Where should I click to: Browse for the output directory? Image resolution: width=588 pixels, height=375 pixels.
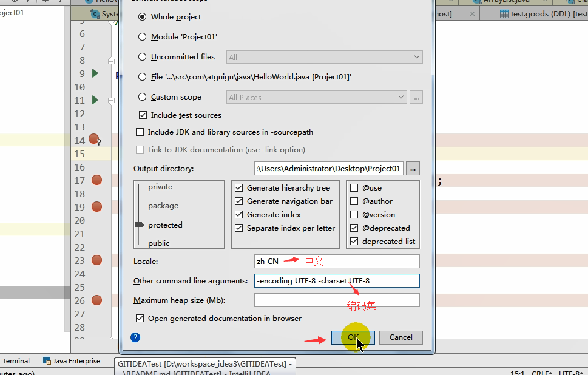(413, 168)
